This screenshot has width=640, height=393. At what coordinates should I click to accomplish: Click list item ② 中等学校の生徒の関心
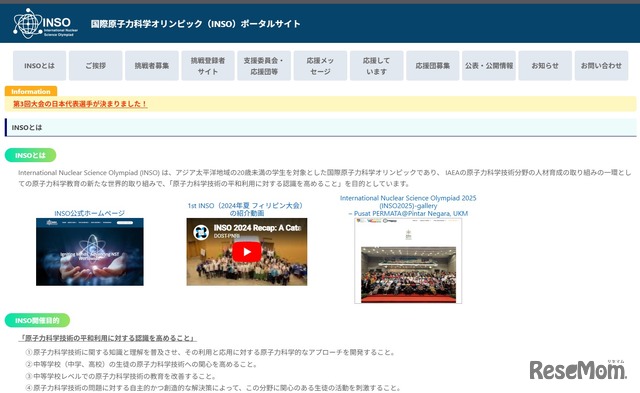[141, 364]
